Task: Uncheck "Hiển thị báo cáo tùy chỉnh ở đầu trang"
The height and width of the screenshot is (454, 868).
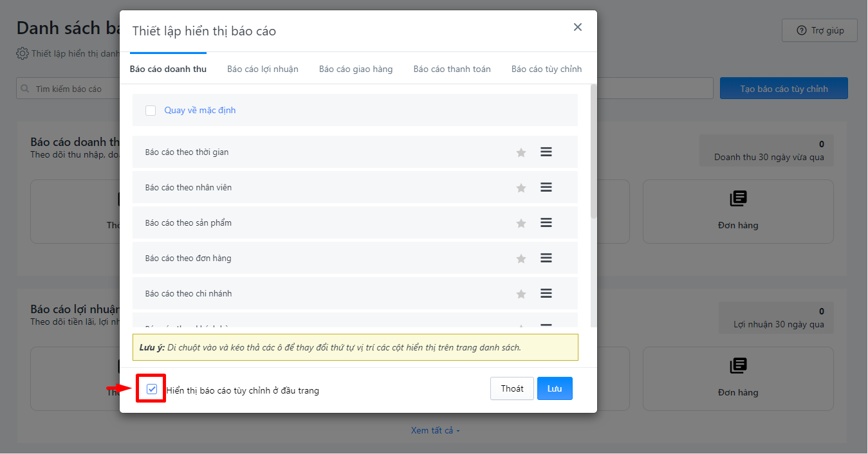Action: pyautogui.click(x=152, y=389)
